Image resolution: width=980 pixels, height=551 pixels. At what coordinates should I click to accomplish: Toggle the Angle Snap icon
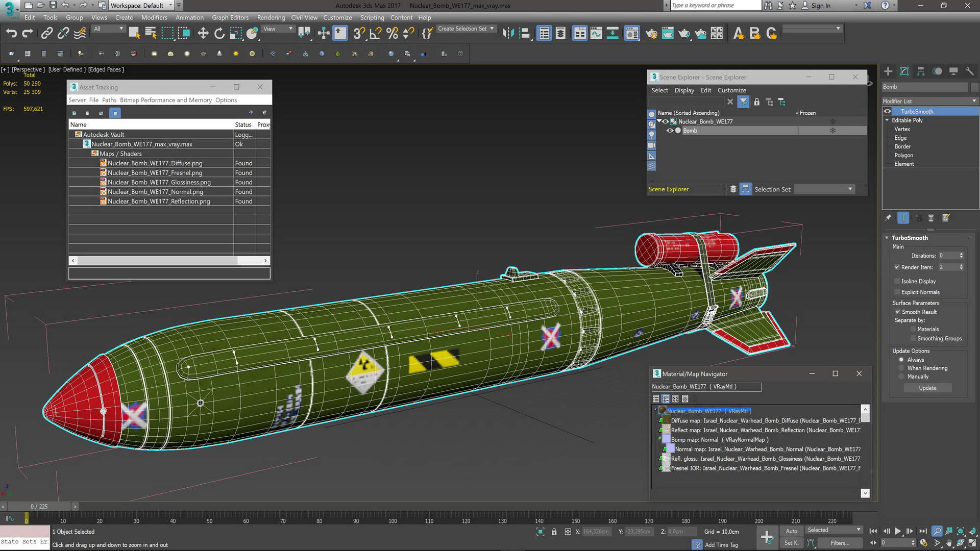[x=376, y=34]
